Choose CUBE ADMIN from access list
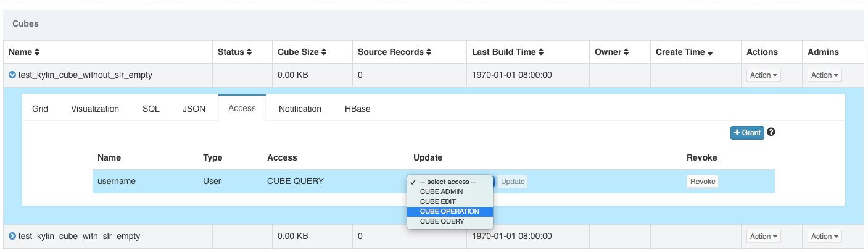The height and width of the screenshot is (252, 868). click(x=441, y=191)
